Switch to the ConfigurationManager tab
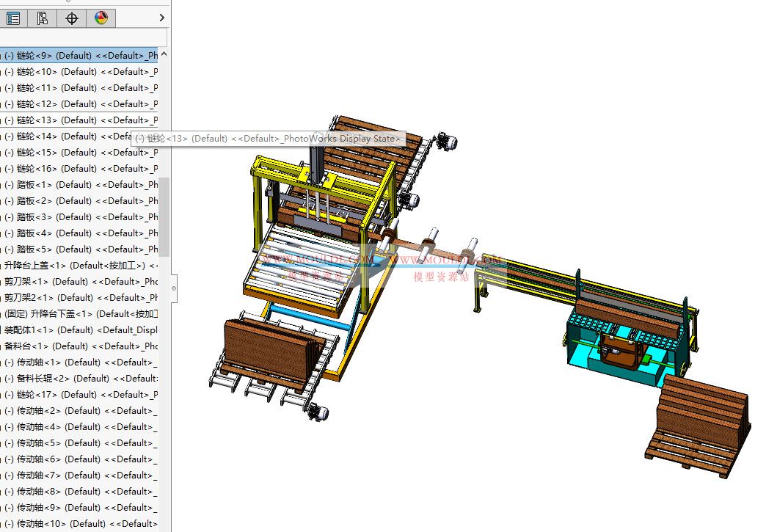 [x=41, y=18]
